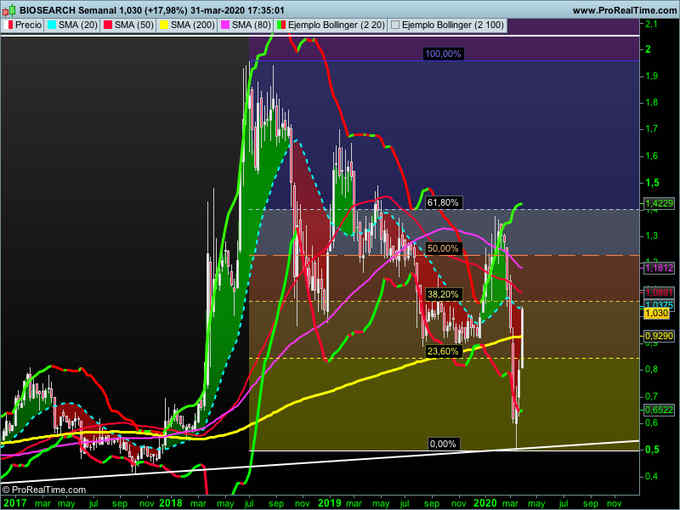This screenshot has height=510, width=680.
Task: Click the red 1,0881 price tag
Action: (659, 292)
